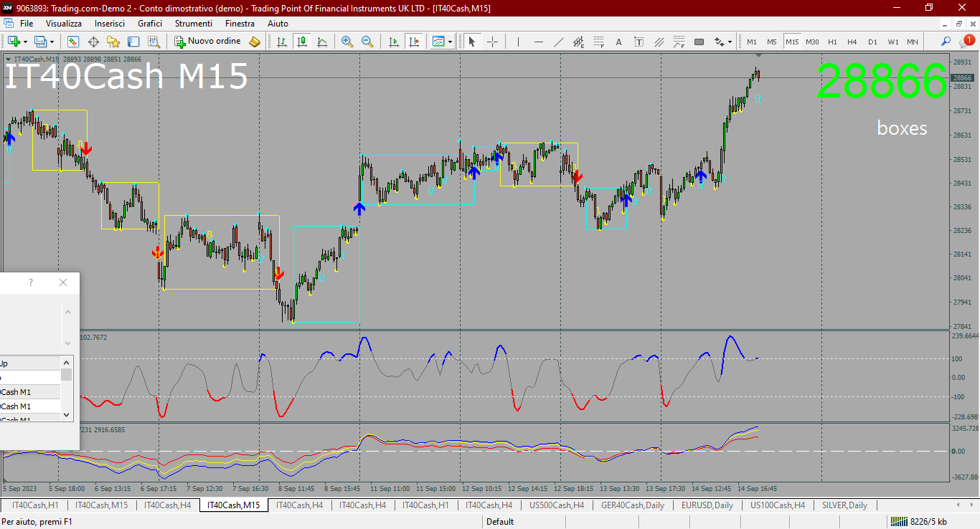
Task: Expand the Arrows dropdown arrow
Action: [730, 42]
